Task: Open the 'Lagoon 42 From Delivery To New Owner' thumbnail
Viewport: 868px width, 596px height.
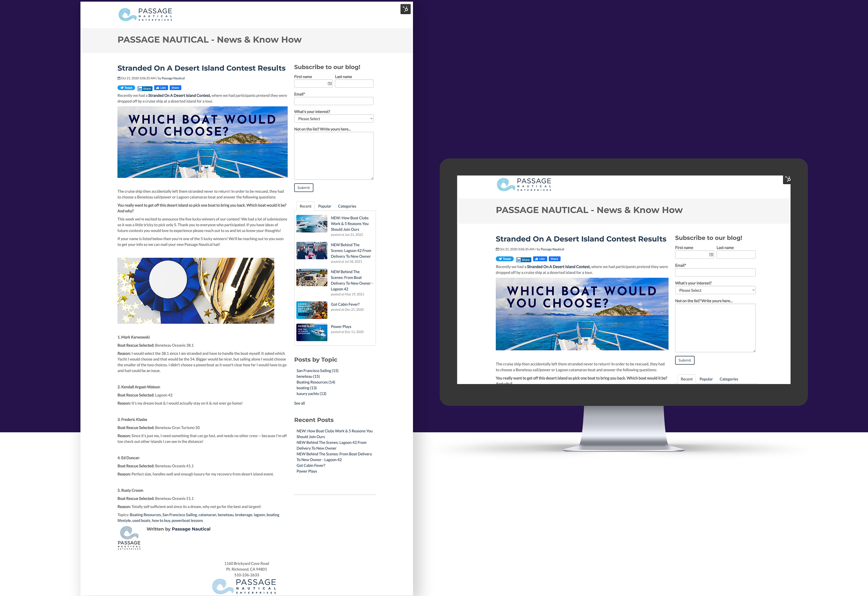Action: pos(311,251)
